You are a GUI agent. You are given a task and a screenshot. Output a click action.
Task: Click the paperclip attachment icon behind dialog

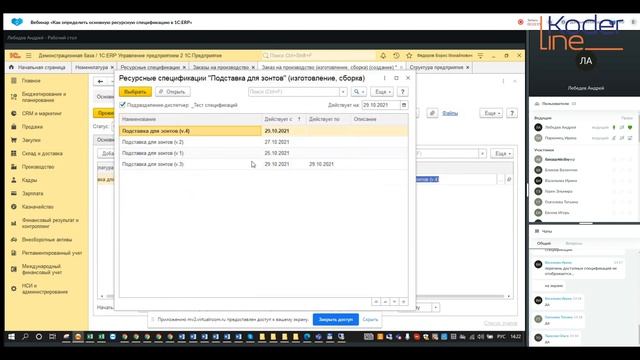pos(432,113)
